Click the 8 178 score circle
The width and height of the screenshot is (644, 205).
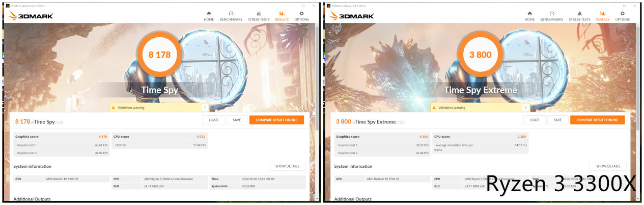[159, 55]
